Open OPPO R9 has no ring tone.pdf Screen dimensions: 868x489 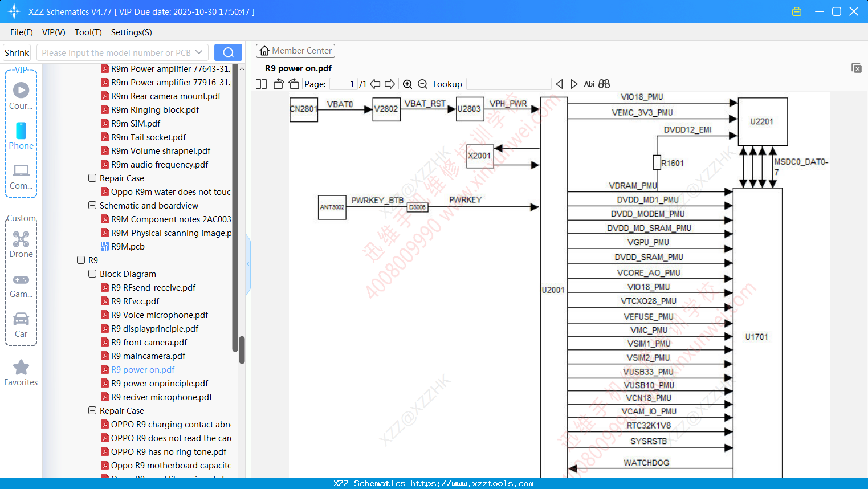169,451
